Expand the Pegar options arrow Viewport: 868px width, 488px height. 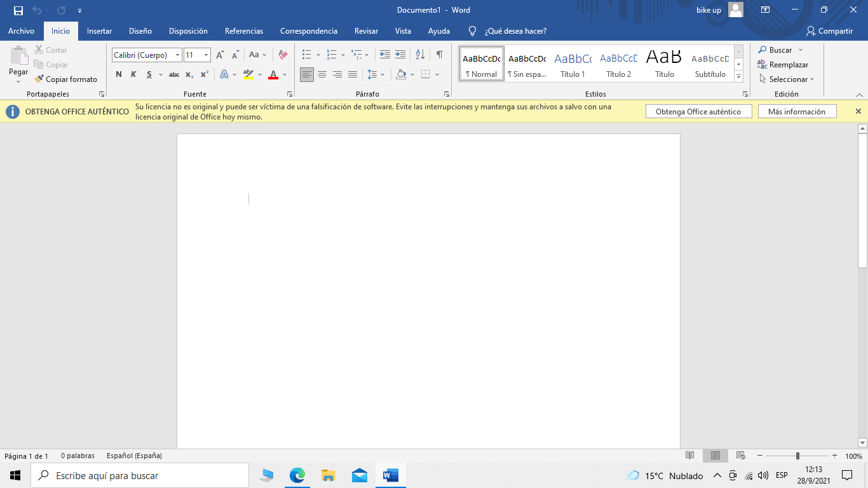(18, 81)
